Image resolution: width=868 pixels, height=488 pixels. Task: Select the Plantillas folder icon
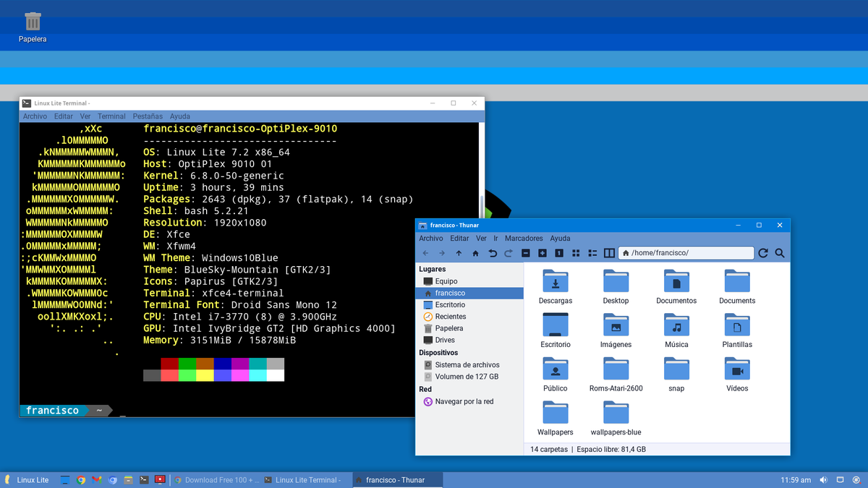[737, 325]
